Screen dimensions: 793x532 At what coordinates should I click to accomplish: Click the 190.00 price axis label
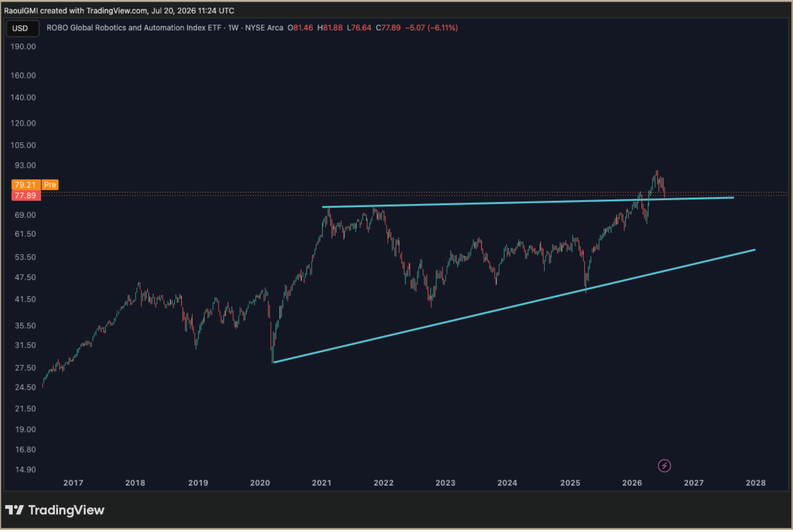[23, 47]
